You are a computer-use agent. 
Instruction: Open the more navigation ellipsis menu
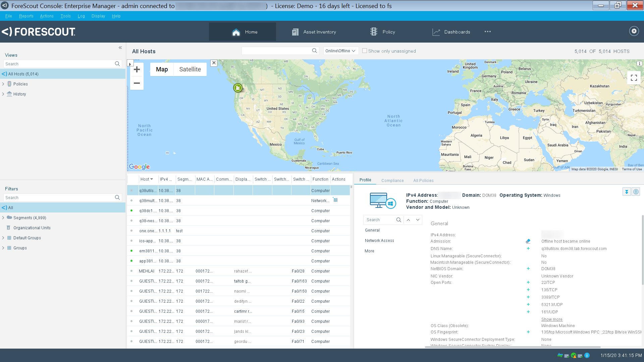coord(488,32)
